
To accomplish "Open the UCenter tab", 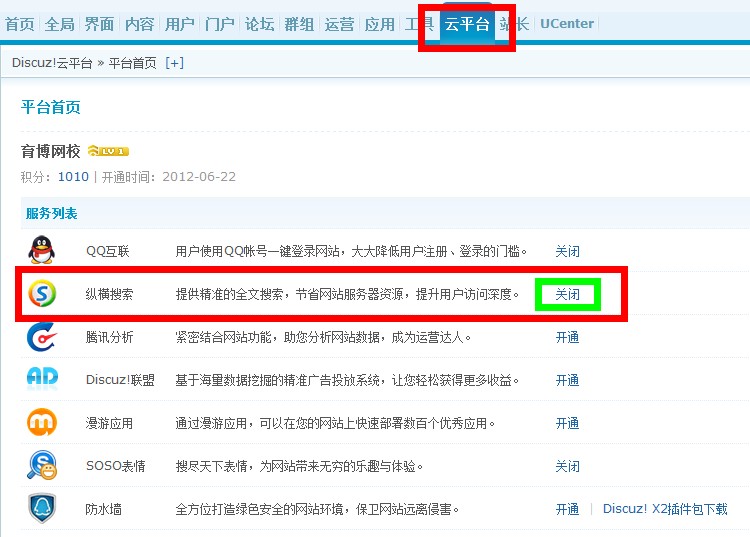I will coord(567,23).
